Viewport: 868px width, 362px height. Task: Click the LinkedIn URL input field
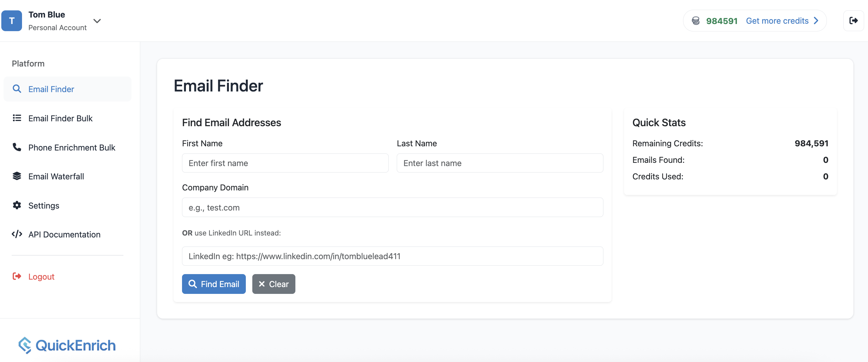tap(392, 256)
